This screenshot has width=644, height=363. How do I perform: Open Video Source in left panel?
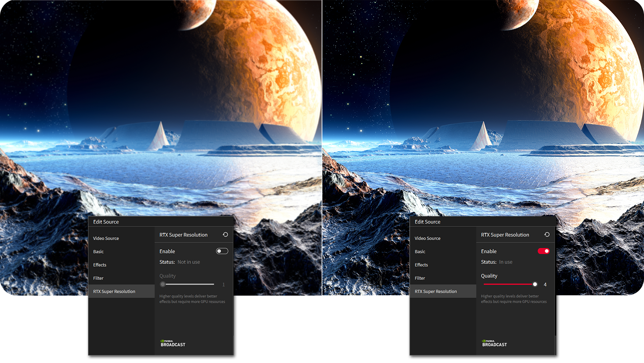(x=106, y=238)
